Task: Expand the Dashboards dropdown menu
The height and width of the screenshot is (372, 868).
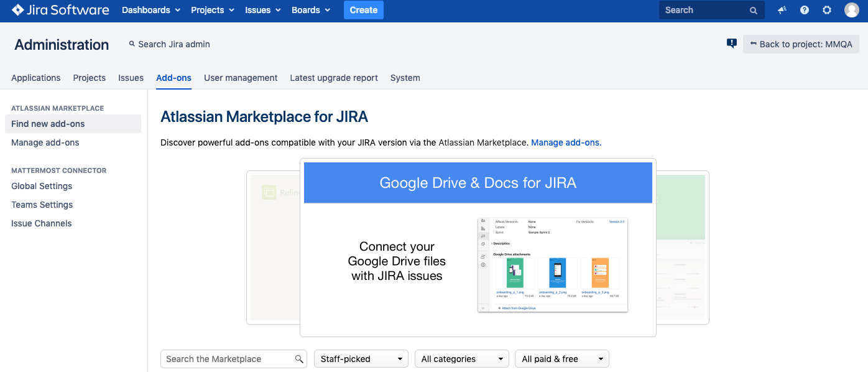Action: coord(151,10)
